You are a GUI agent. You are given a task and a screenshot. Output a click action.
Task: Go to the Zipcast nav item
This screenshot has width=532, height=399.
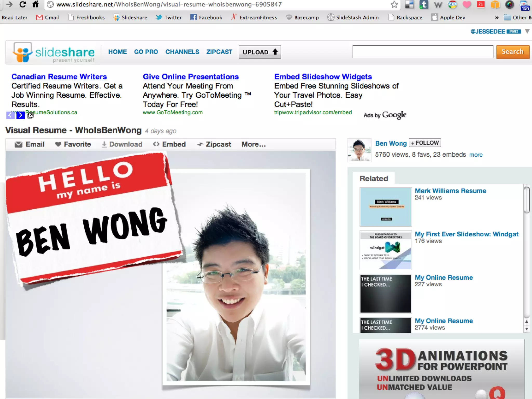pos(219,52)
